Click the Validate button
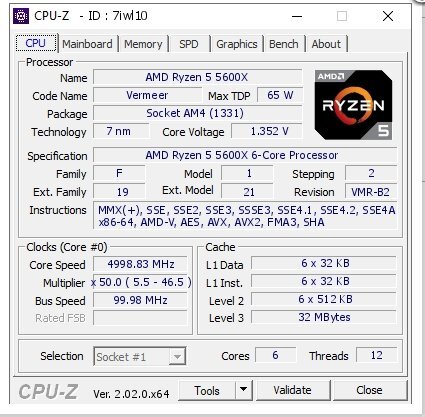425x417 pixels. coord(293,390)
